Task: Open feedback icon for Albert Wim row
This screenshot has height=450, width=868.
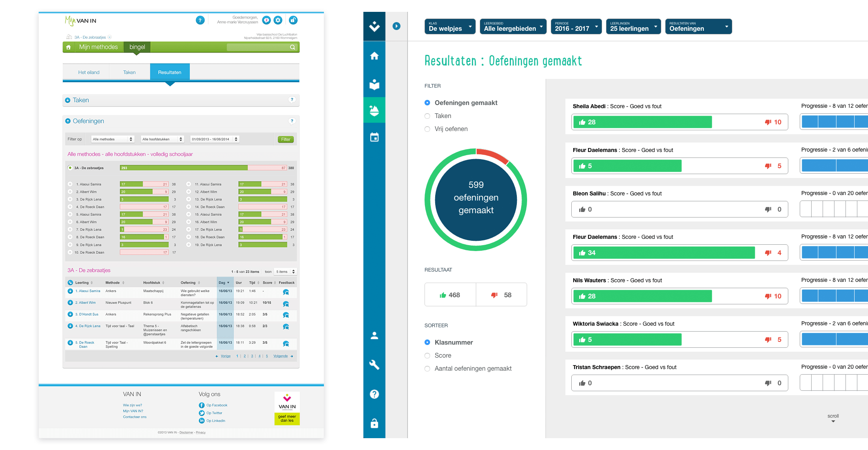Action: [x=286, y=304]
